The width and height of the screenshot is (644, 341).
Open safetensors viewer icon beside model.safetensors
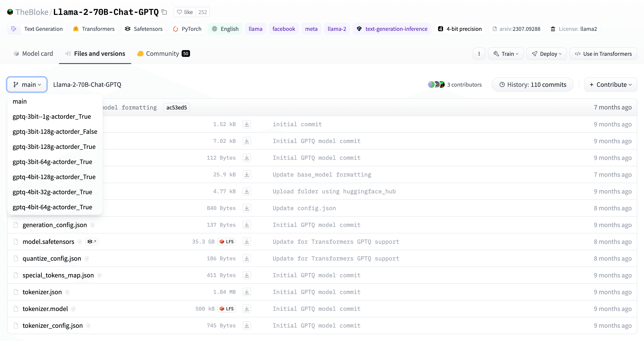coord(92,242)
